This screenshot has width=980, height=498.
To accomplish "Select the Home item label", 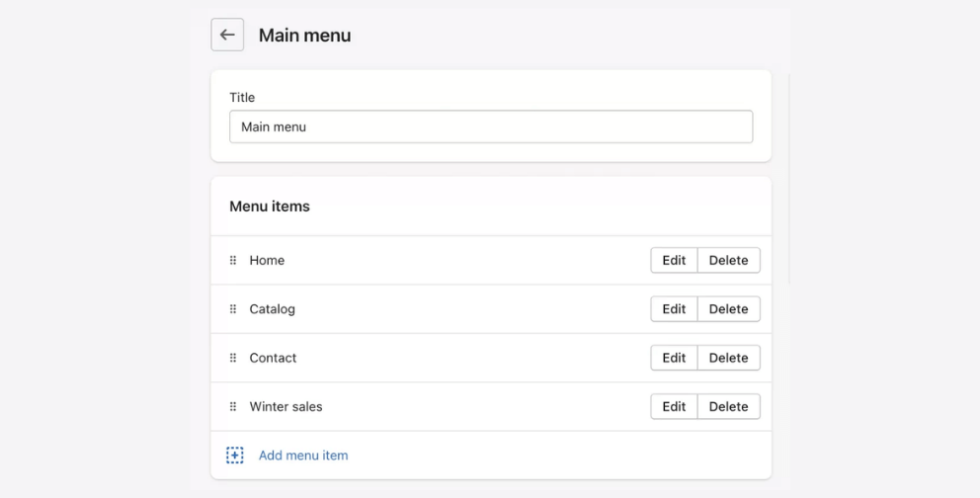I will 267,260.
